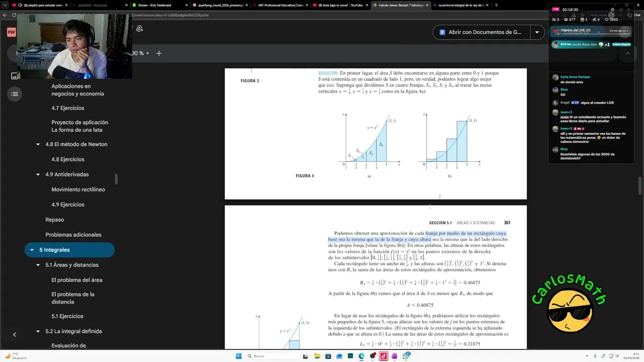Click the browser back arrow
Viewport: 644px width, 362px height.
(6, 15)
